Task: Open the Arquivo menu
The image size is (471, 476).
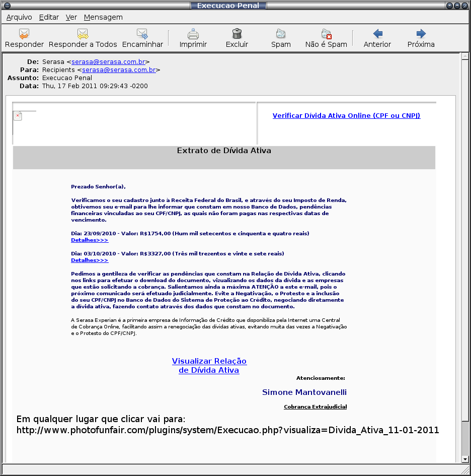Action: [19, 17]
